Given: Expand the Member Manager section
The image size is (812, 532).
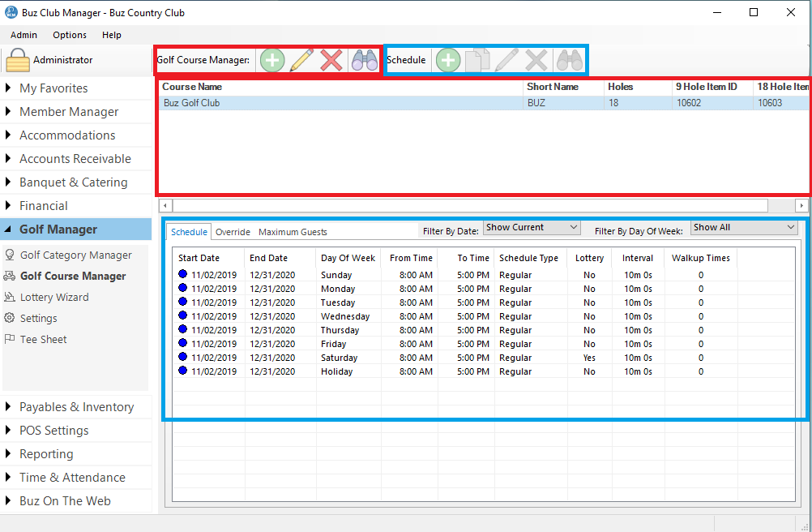Looking at the screenshot, I should 69,112.
